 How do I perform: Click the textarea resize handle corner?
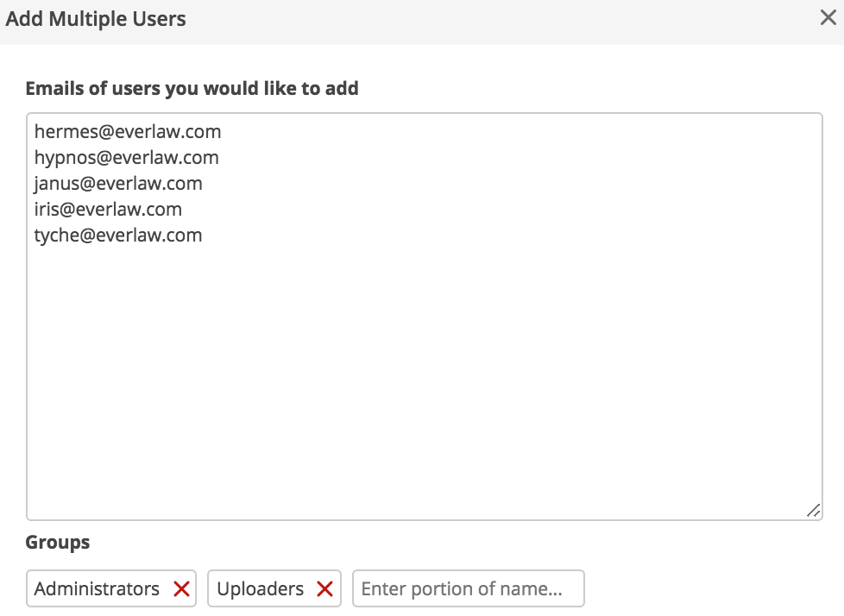point(813,511)
